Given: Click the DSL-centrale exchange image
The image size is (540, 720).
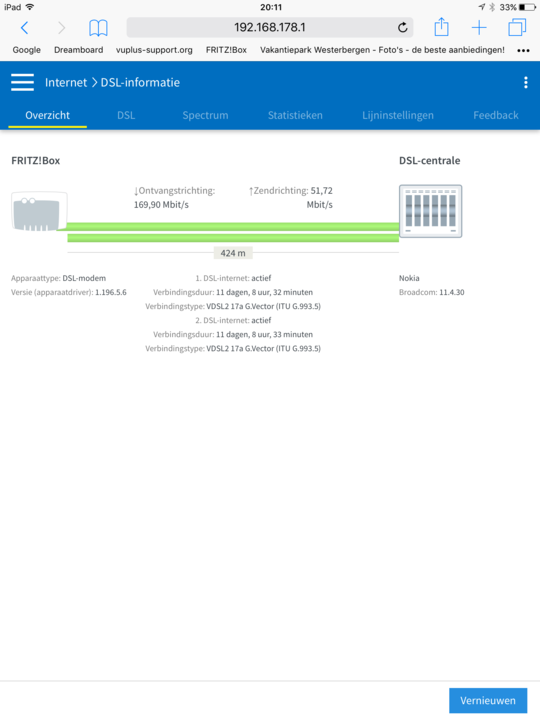Looking at the screenshot, I should (x=431, y=211).
